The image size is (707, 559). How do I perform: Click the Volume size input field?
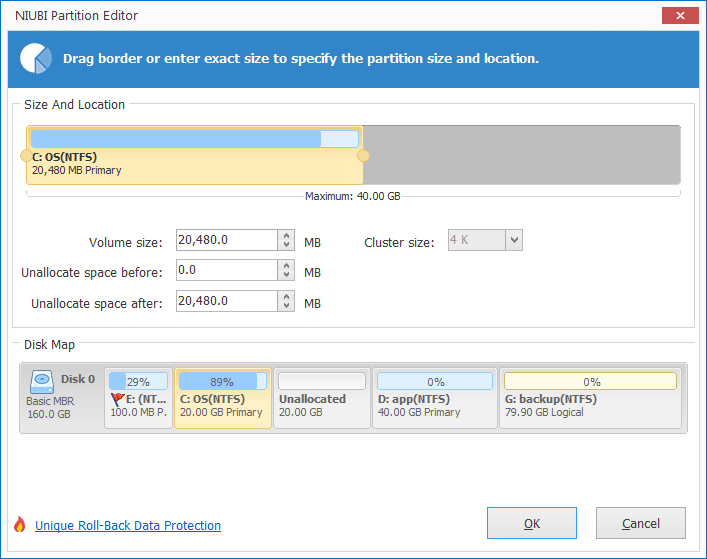coord(227,240)
